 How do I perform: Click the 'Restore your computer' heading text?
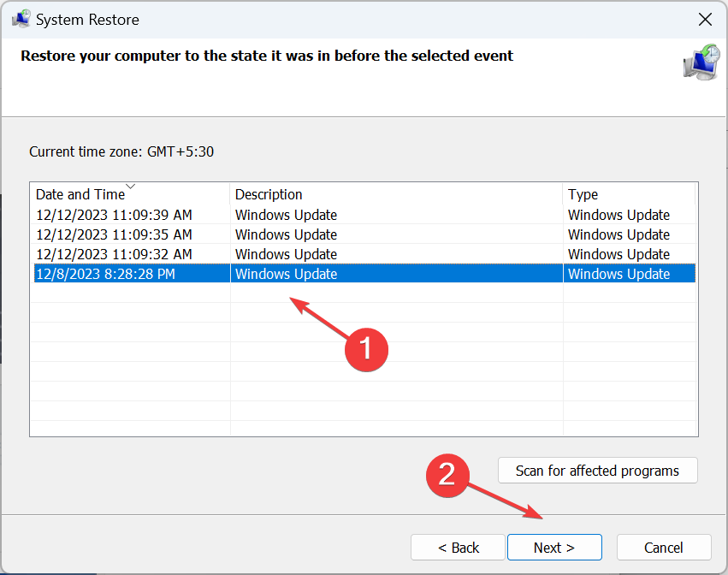coord(267,56)
